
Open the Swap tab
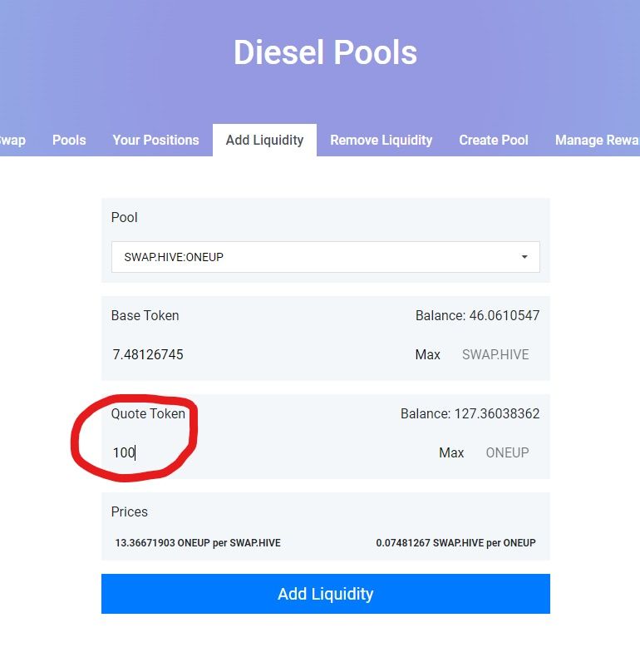coord(12,141)
